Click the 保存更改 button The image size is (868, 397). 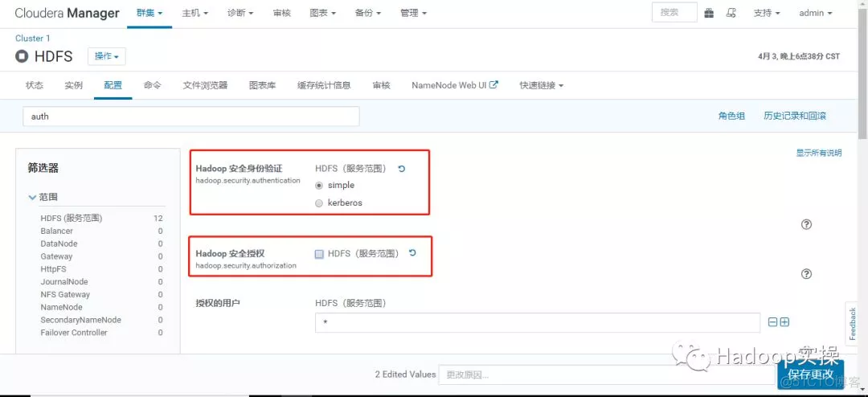810,374
